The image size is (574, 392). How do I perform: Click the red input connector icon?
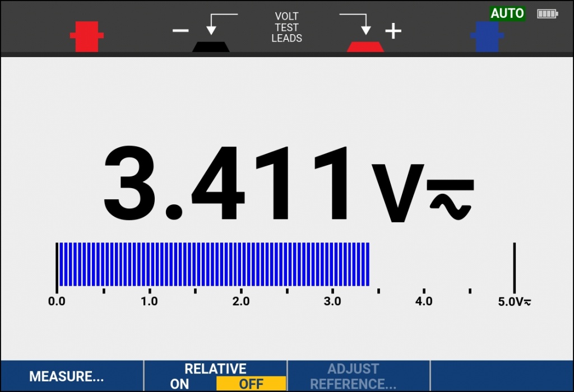pyautogui.click(x=86, y=36)
